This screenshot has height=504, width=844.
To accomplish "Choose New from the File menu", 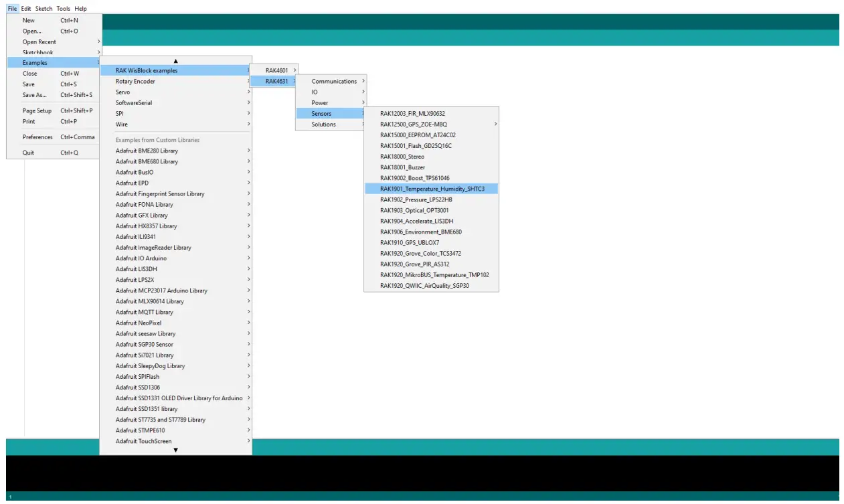I will 54,20.
